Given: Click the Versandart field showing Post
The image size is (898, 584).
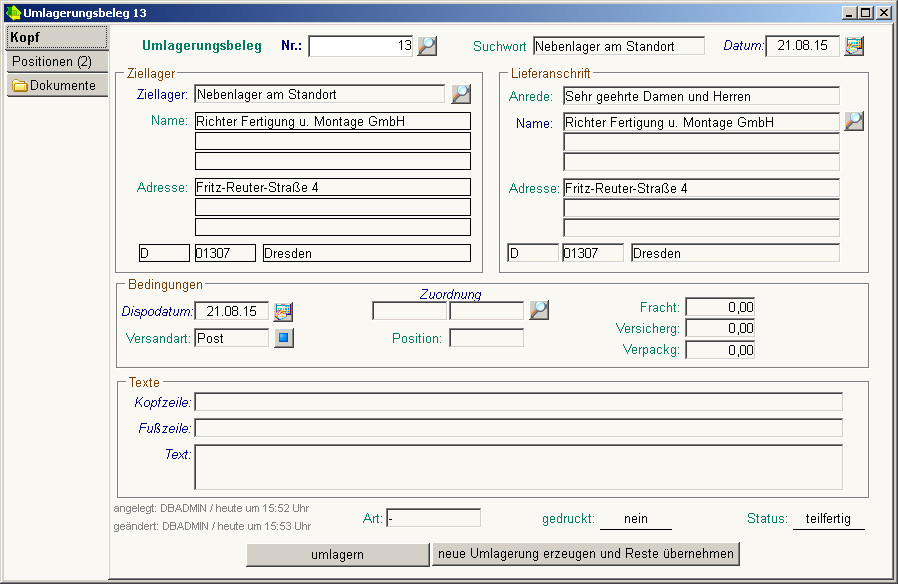Looking at the screenshot, I should [x=231, y=338].
